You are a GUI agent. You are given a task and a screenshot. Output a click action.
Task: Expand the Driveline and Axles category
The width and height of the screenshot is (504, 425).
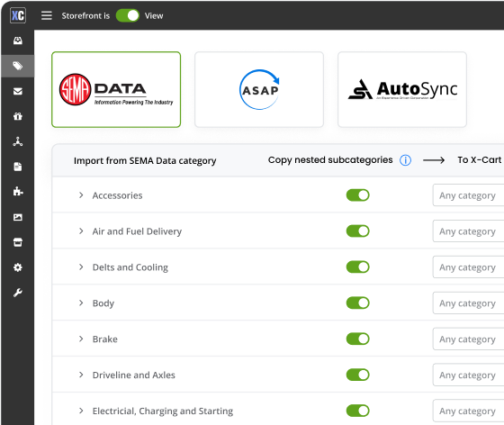[x=81, y=375]
